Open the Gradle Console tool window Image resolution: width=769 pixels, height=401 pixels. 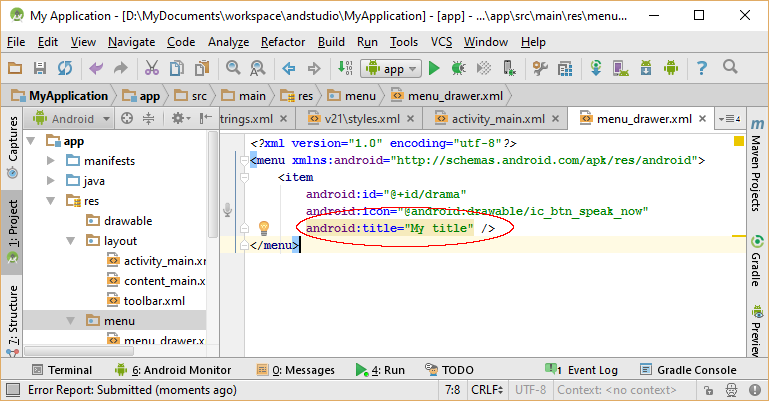tap(688, 370)
